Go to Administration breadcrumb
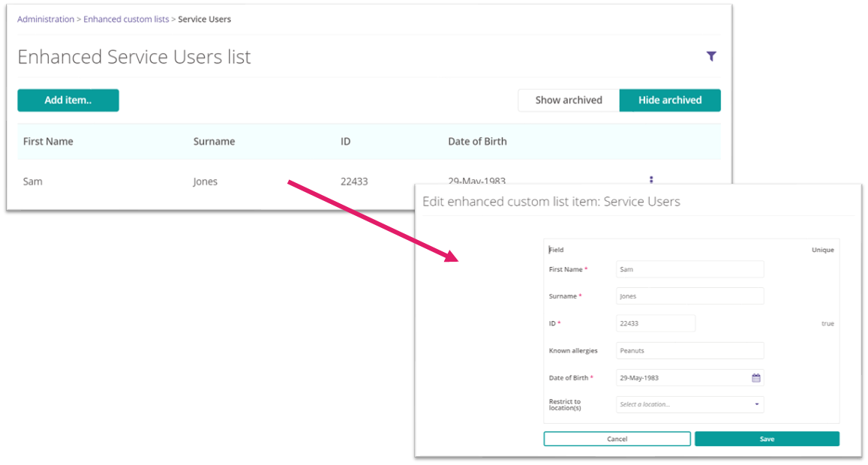Screen dimensions: 868x465 (46, 19)
